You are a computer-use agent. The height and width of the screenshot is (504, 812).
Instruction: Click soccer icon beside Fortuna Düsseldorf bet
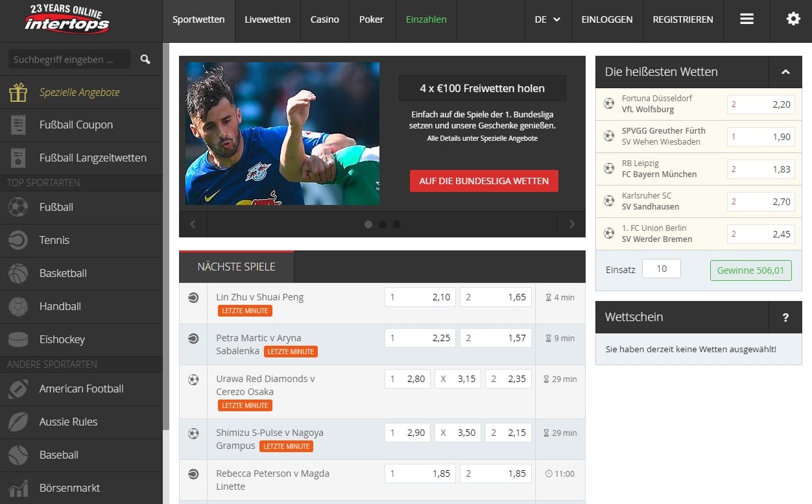609,104
